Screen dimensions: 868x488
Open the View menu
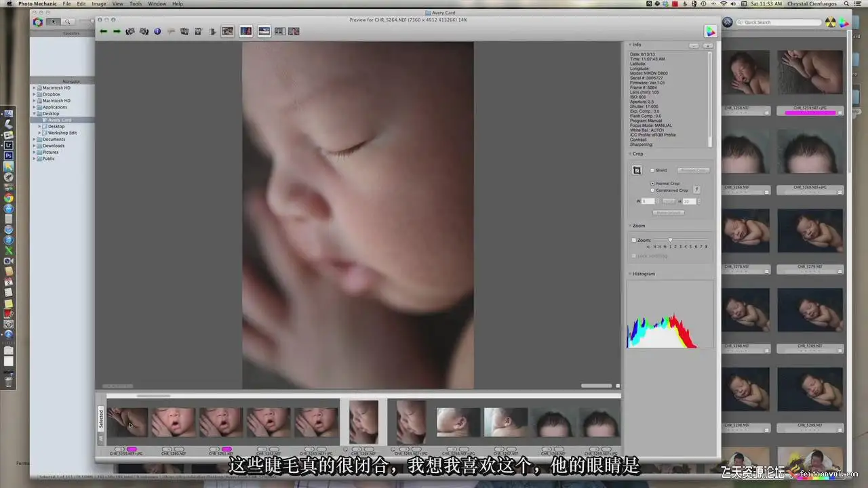[x=118, y=4]
